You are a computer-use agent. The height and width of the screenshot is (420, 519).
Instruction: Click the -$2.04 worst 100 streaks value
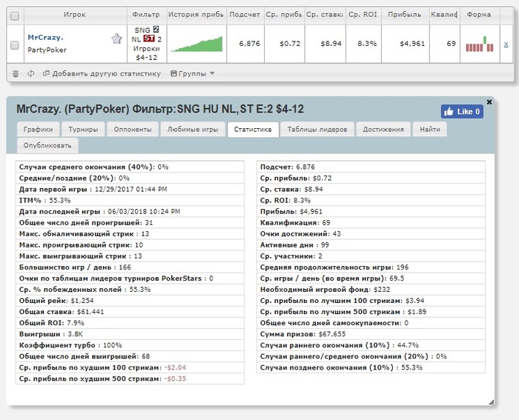[x=175, y=367]
